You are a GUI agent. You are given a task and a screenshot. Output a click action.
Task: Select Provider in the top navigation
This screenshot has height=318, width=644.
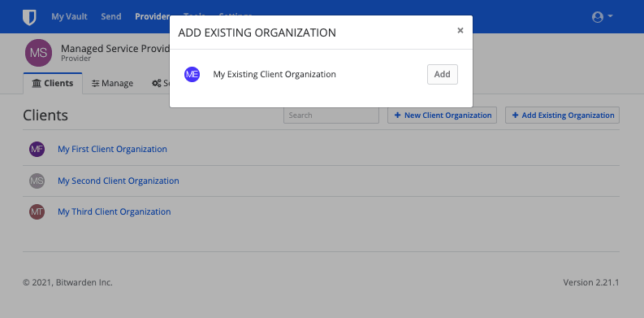click(153, 17)
